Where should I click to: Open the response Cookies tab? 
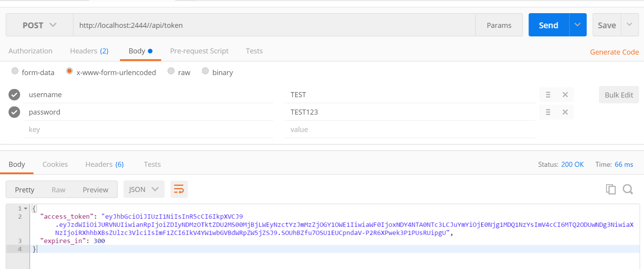[55, 164]
